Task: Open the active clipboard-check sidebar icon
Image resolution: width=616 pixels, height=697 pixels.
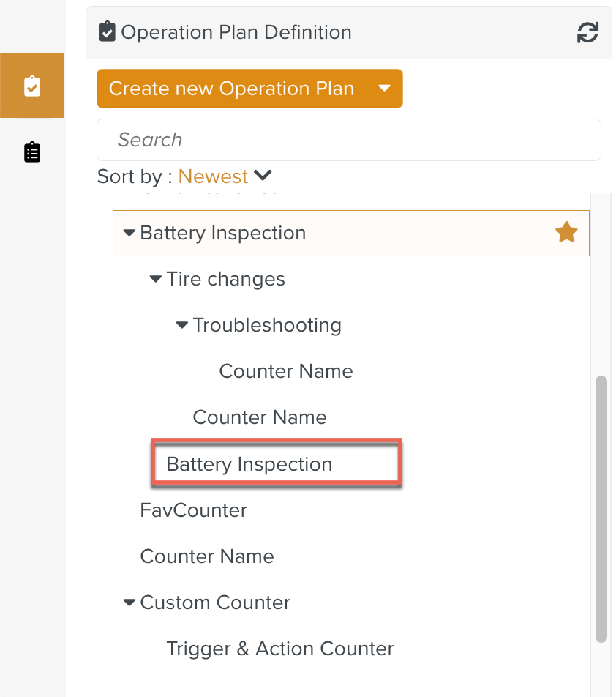Action: pos(32,86)
